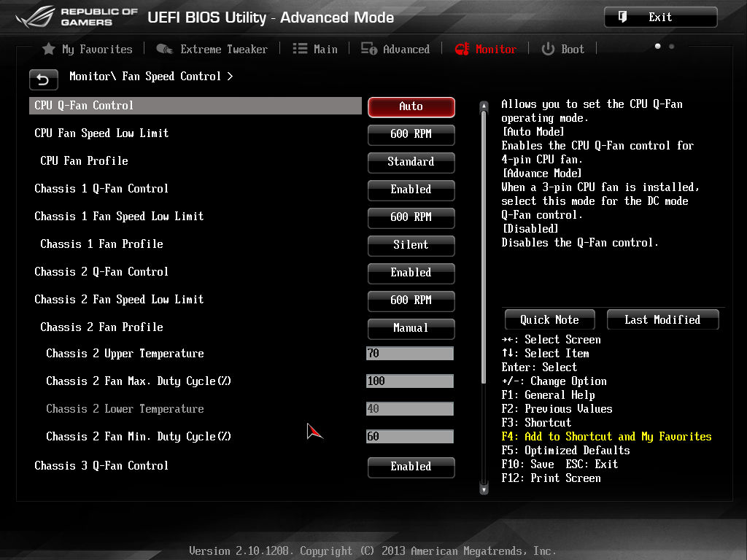This screenshot has width=747, height=560.
Task: Select Chassis 2 Fan Profile label
Action: [102, 327]
